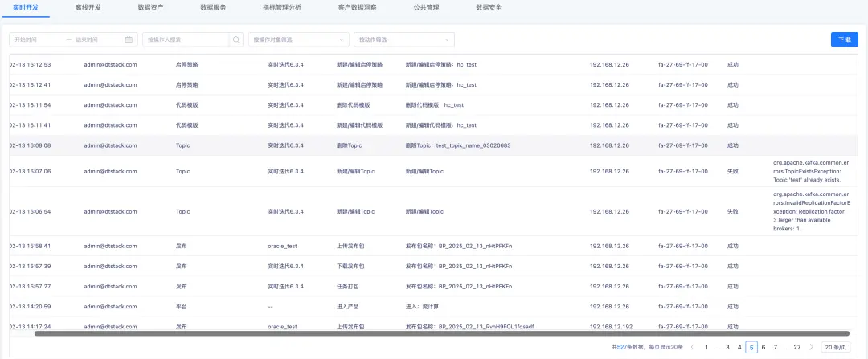Select the 指标管理分析 tab
The width and height of the screenshot is (868, 359).
pyautogui.click(x=282, y=8)
